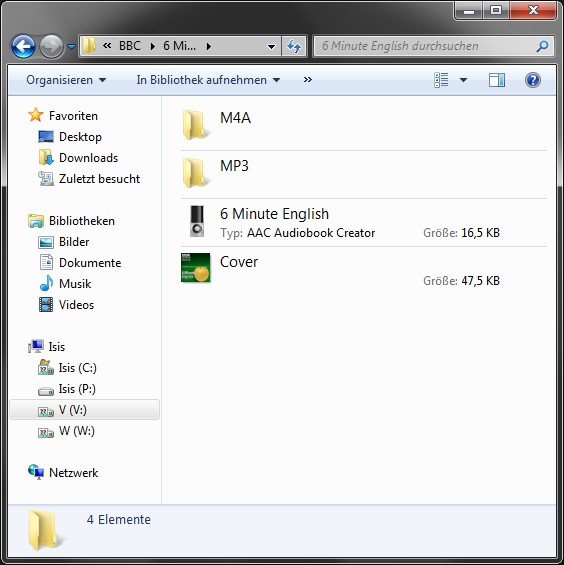This screenshot has width=564, height=565.
Task: Click the magnifier search icon
Action: (542, 46)
